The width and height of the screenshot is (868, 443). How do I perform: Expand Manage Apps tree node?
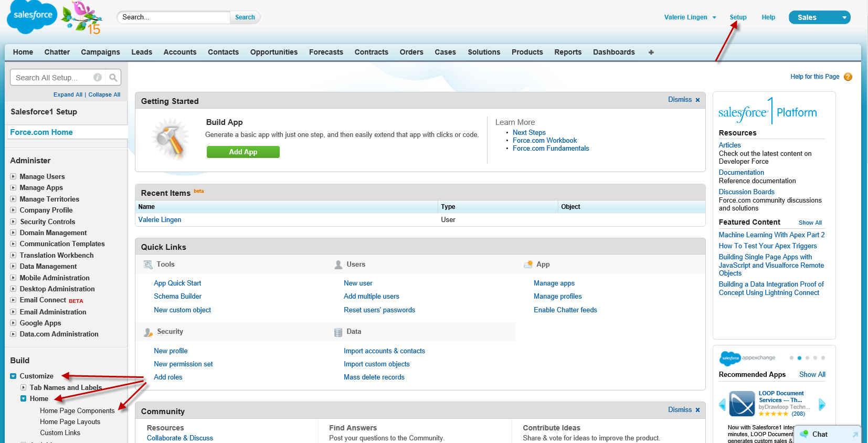(13, 187)
